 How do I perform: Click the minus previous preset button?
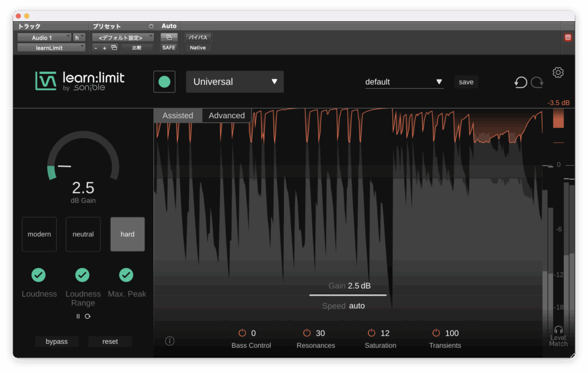pos(96,48)
